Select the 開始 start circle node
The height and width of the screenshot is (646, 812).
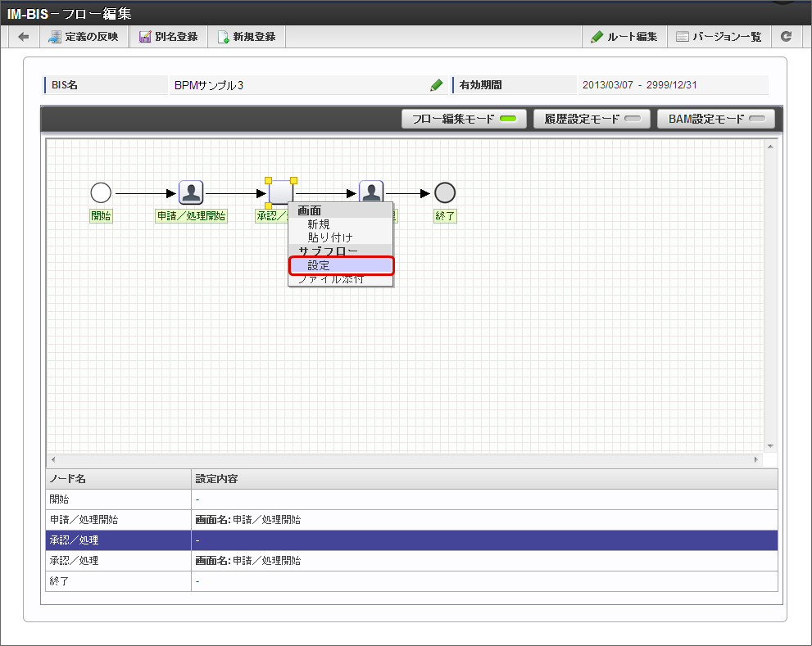pos(101,193)
